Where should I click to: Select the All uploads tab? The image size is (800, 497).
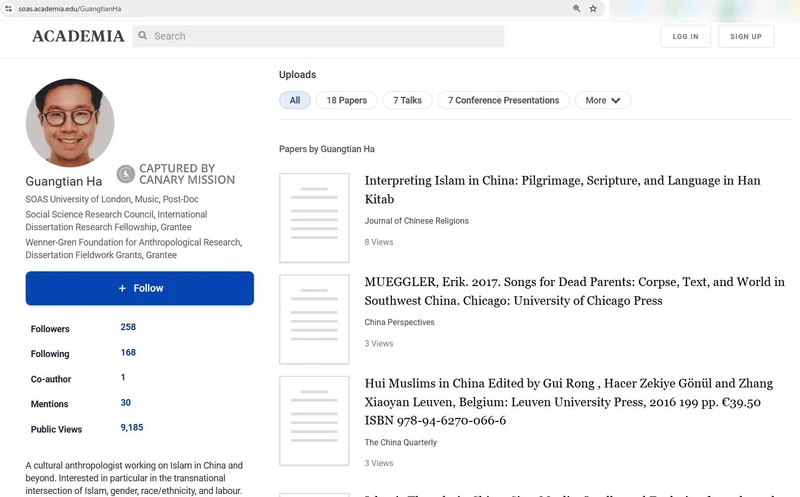coord(295,100)
